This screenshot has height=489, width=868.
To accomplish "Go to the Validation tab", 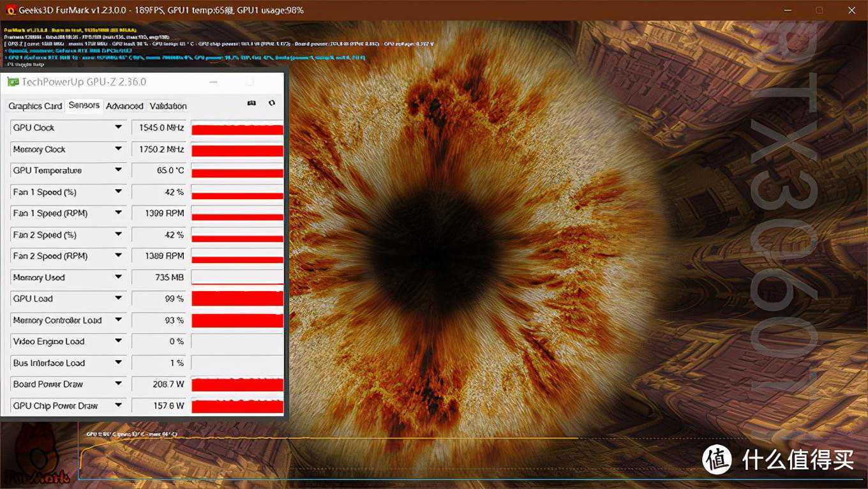I will point(168,106).
